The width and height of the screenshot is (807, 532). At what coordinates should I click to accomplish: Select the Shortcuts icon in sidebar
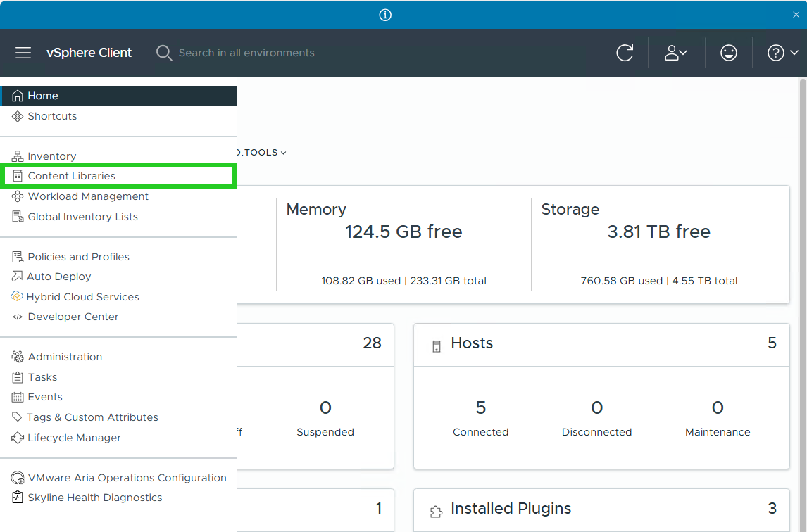[x=17, y=116]
